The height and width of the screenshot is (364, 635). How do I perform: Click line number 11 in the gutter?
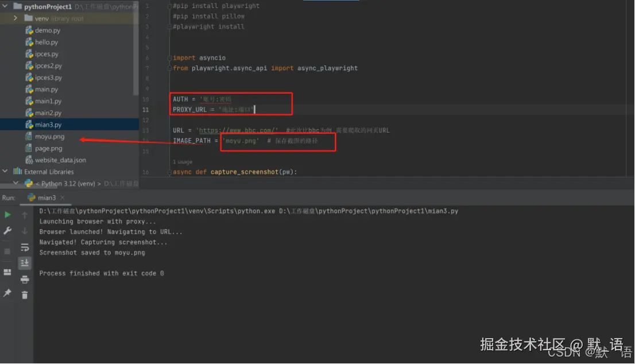pos(145,110)
